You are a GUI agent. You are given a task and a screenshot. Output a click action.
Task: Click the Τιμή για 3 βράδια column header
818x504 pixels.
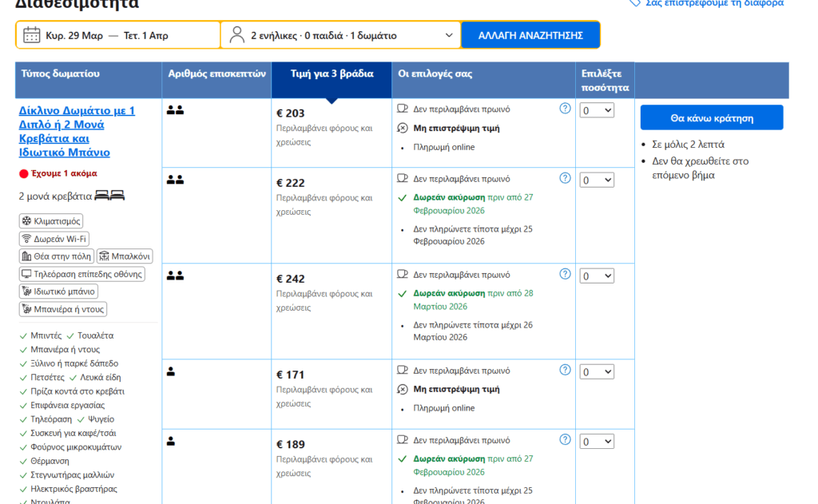coord(332,74)
